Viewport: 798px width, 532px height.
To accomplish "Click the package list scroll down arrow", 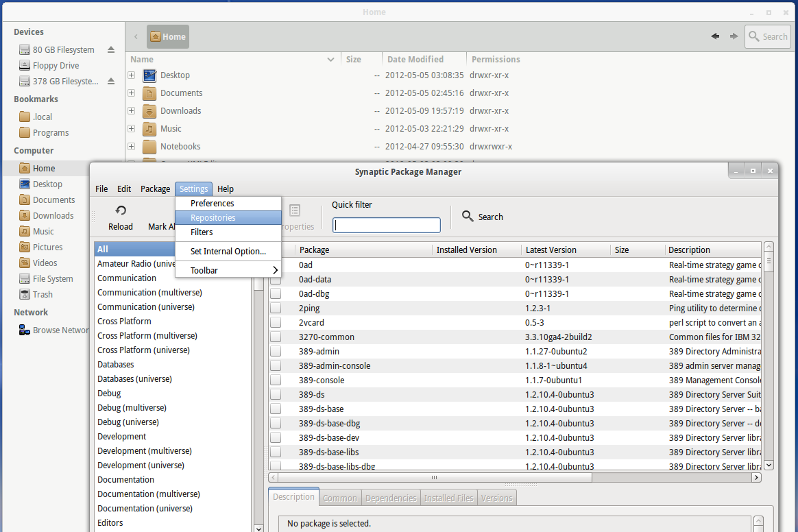I will point(769,465).
